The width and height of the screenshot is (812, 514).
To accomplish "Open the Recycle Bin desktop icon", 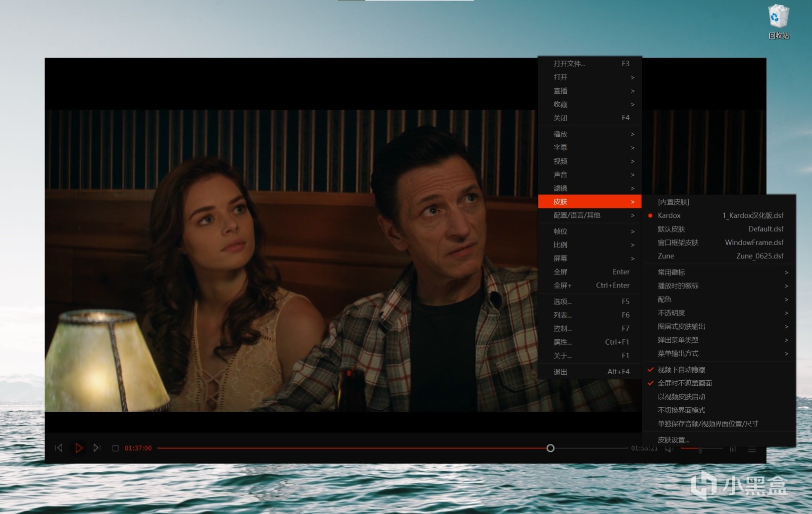I will coord(778,22).
